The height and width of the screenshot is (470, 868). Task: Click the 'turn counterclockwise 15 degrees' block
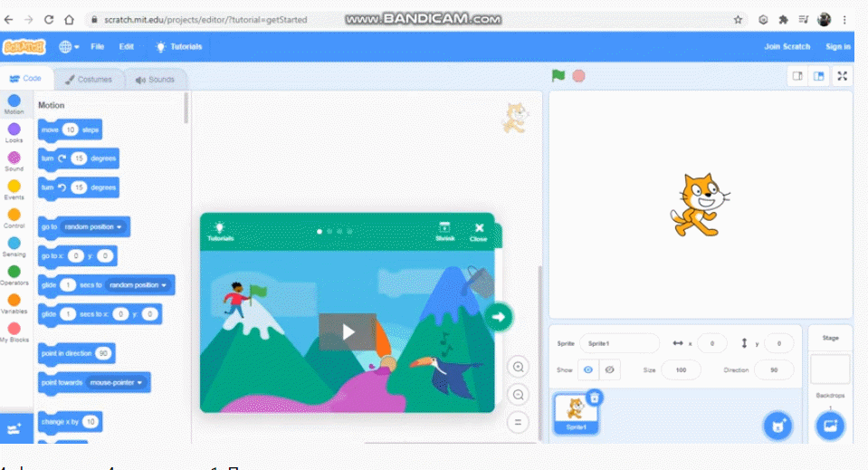click(x=78, y=187)
